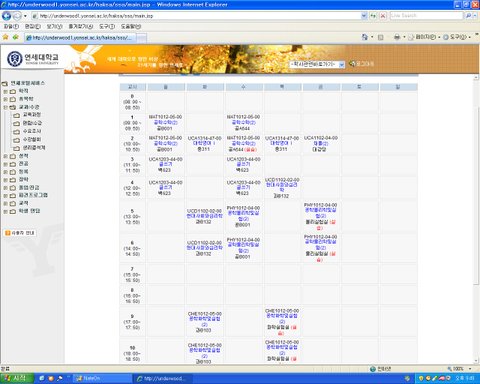The height and width of the screenshot is (384, 480).
Task: Click the Print icon in the command bar
Action: (397, 37)
